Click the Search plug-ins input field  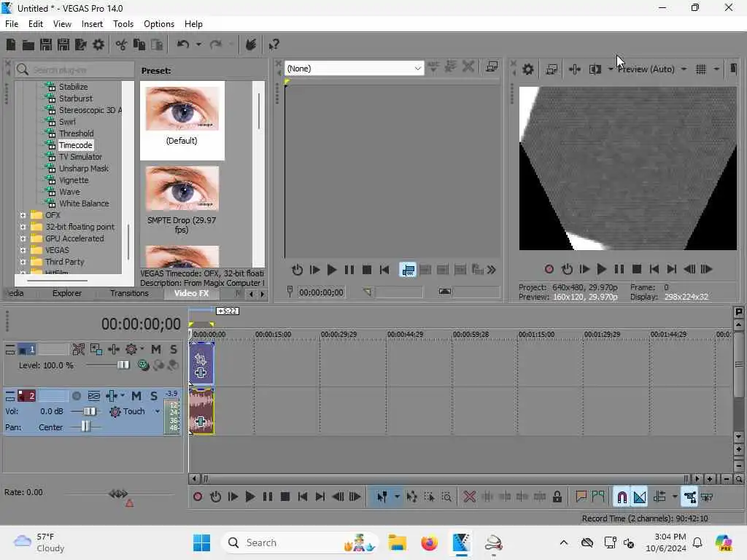pos(74,70)
